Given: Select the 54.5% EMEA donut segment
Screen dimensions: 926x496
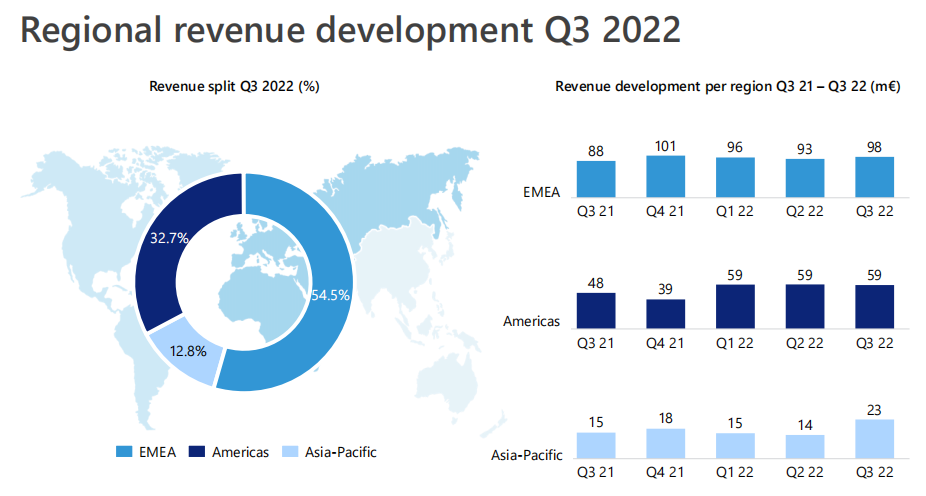Looking at the screenshot, I should click(x=320, y=300).
